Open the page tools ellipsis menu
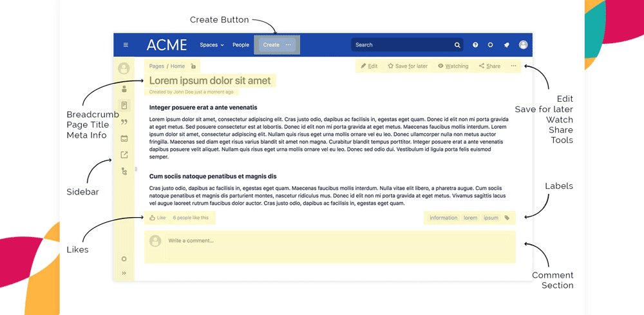The image size is (644, 315). tap(513, 66)
